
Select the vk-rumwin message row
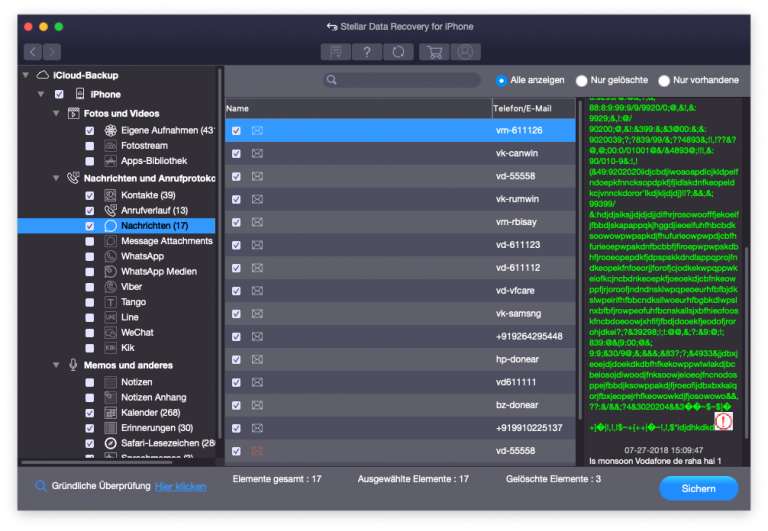400,199
